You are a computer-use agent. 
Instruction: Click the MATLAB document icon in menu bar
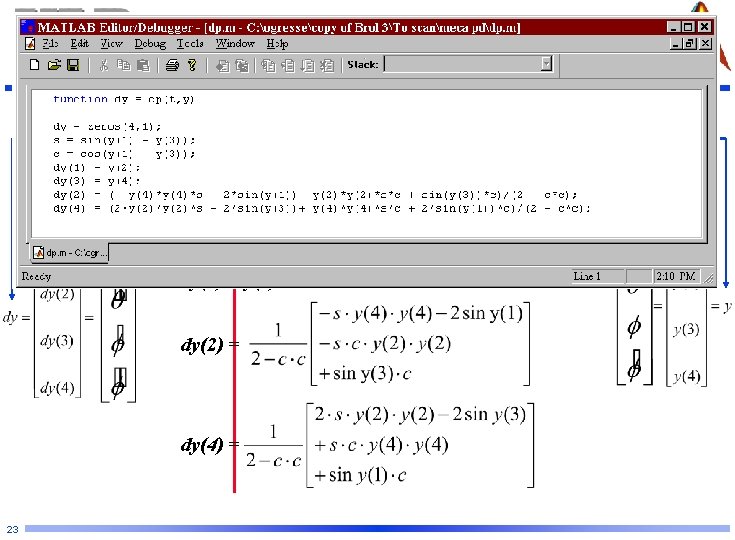30,44
